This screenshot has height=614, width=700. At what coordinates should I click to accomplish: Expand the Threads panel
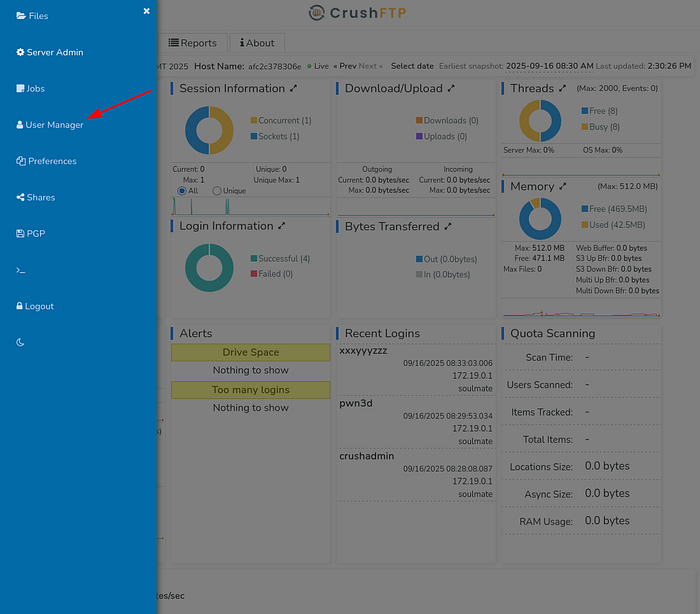tap(562, 88)
